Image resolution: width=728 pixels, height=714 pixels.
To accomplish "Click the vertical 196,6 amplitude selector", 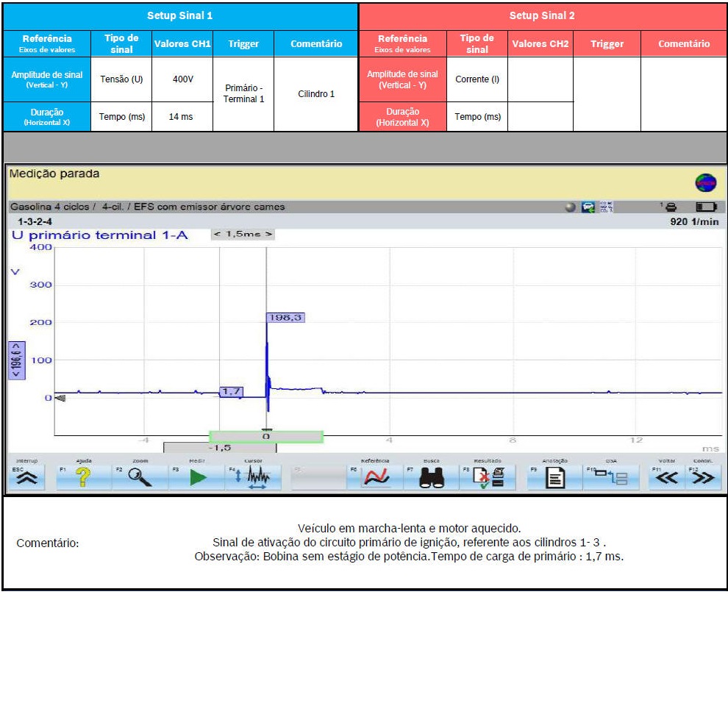I will click(16, 360).
